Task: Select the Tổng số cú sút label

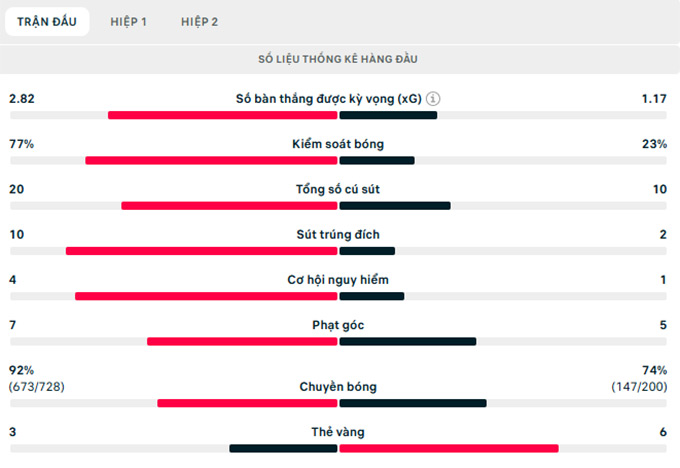Action: click(339, 189)
